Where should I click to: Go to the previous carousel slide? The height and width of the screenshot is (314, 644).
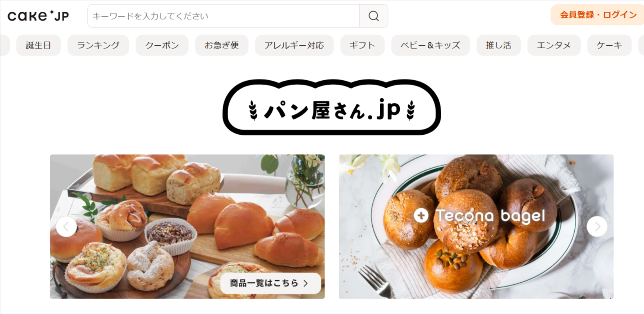(x=66, y=226)
